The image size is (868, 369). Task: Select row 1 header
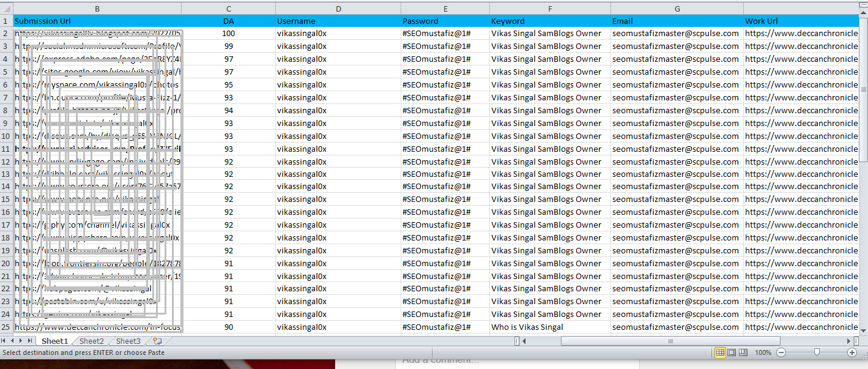click(x=6, y=21)
